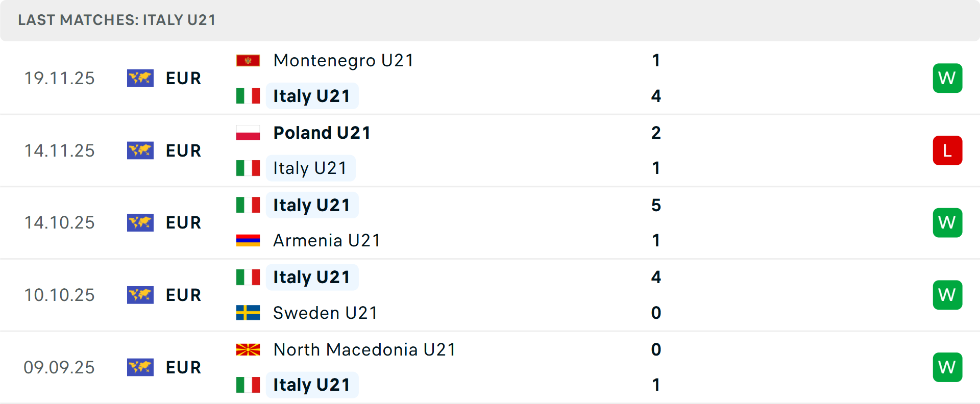980x404 pixels.
Task: Expand details for the 14.10.25 Armenia match
Action: tap(490, 223)
